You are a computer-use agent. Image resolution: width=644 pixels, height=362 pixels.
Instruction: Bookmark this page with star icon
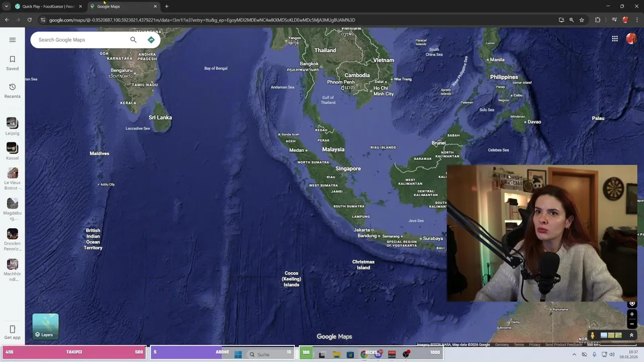pyautogui.click(x=582, y=20)
